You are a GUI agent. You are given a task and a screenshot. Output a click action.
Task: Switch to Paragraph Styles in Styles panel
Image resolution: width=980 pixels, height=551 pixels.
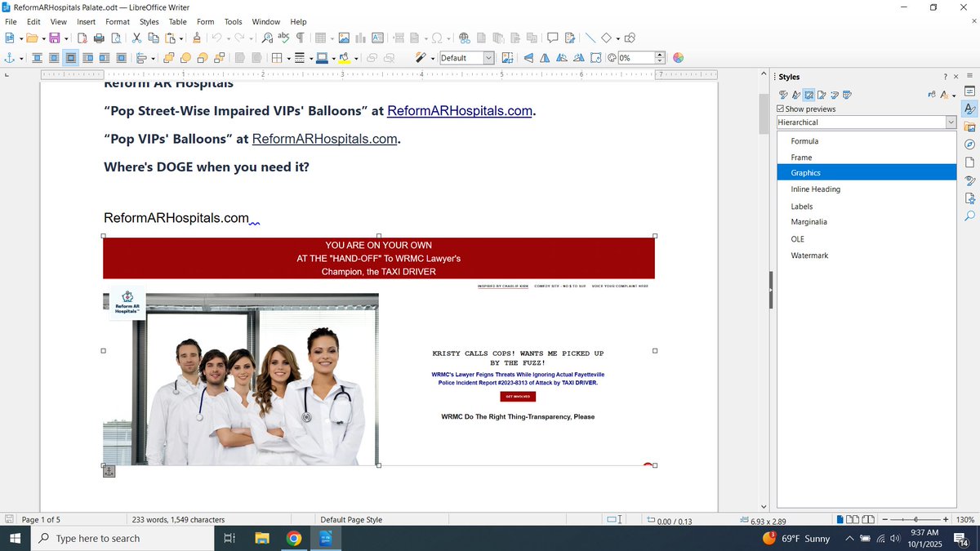tap(783, 95)
